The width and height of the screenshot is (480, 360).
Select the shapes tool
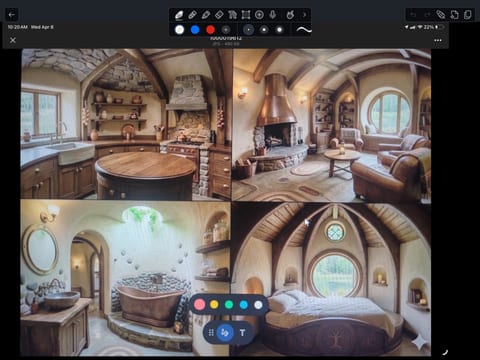(x=232, y=15)
